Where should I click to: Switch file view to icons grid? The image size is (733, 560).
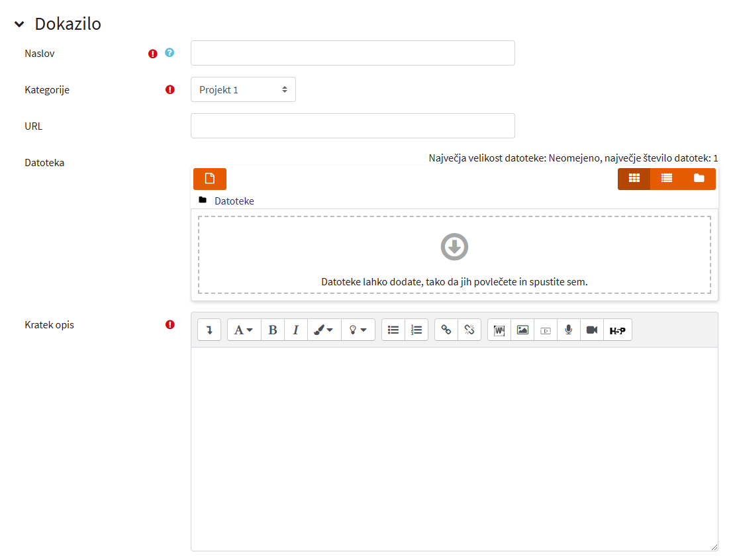coord(634,179)
